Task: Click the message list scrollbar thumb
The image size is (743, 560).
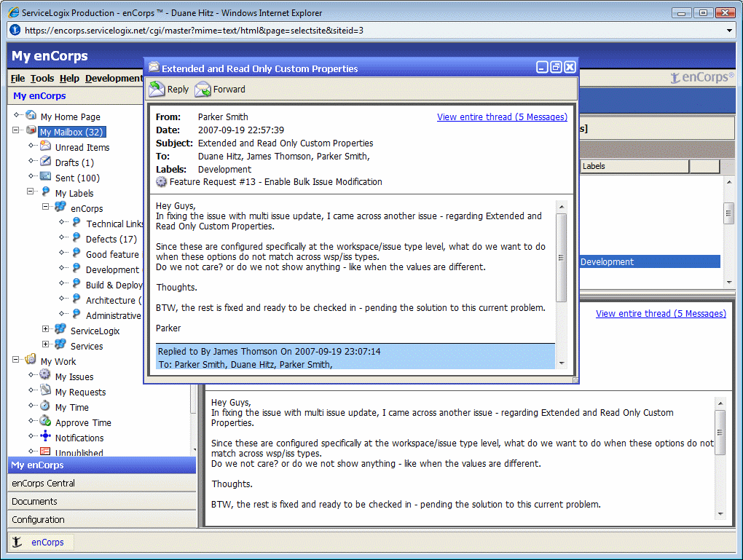Action: click(728, 213)
